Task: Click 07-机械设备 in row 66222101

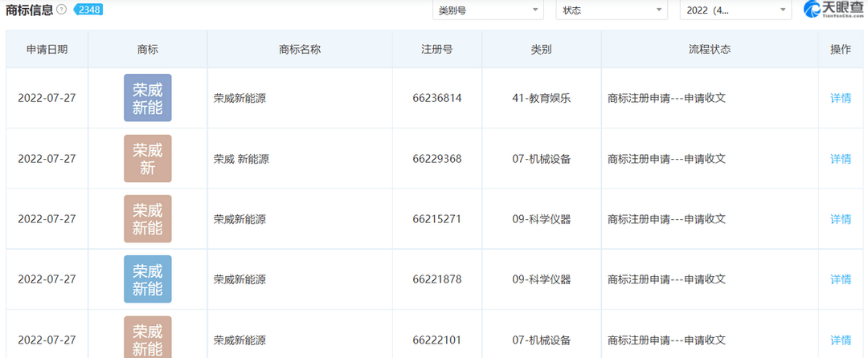Action: (542, 340)
